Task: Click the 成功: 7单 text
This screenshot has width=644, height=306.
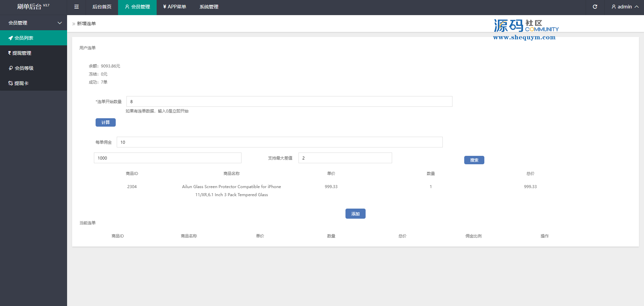Action: pyautogui.click(x=98, y=82)
